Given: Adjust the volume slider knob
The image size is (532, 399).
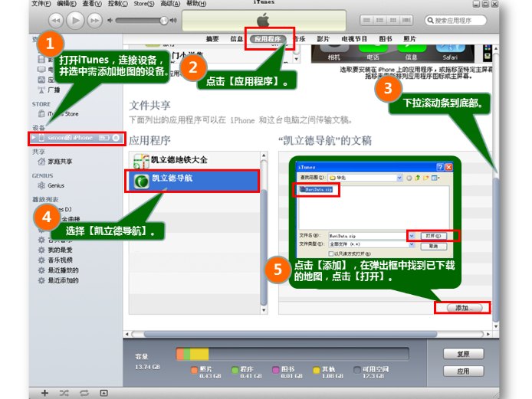Looking at the screenshot, I should pos(164,21).
